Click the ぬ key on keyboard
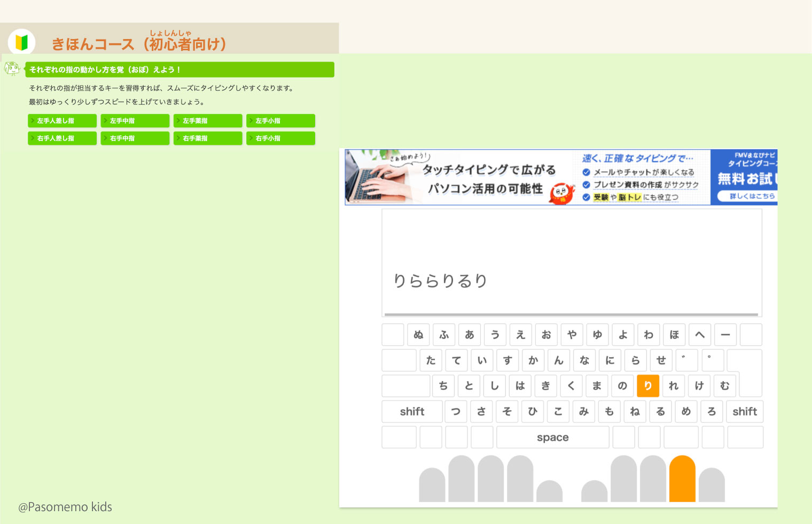Viewport: 812px width, 524px height. click(x=418, y=335)
